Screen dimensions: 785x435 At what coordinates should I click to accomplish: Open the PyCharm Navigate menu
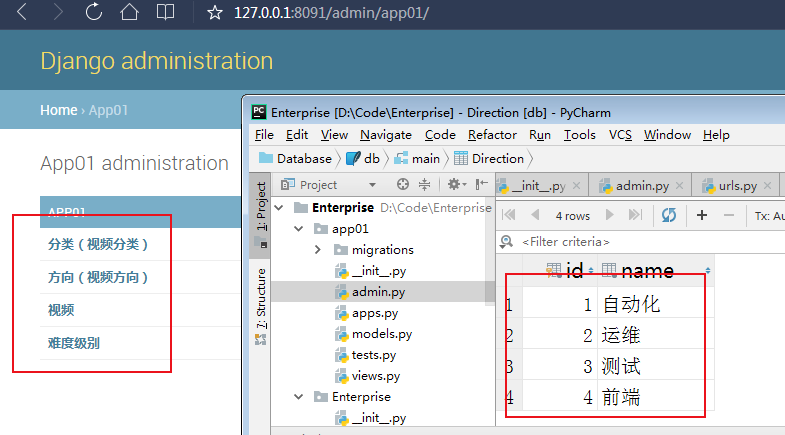click(385, 135)
